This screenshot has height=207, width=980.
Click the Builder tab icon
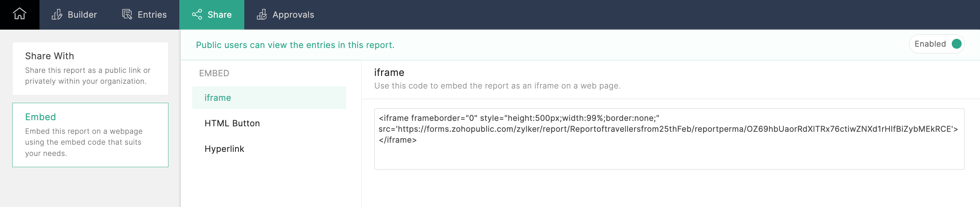tap(57, 14)
